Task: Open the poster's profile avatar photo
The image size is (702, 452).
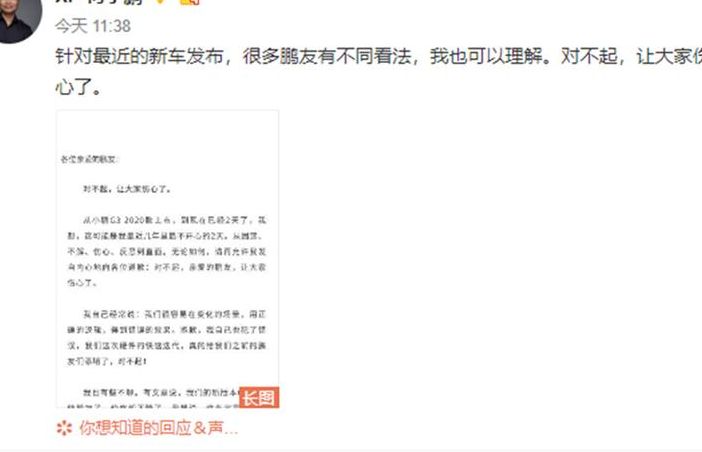Action: pos(18,18)
